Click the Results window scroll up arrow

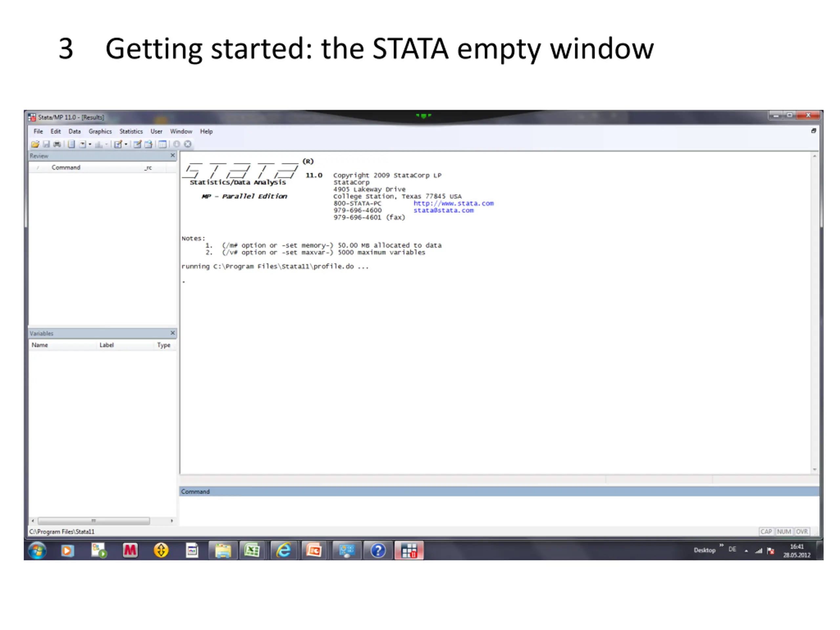814,156
